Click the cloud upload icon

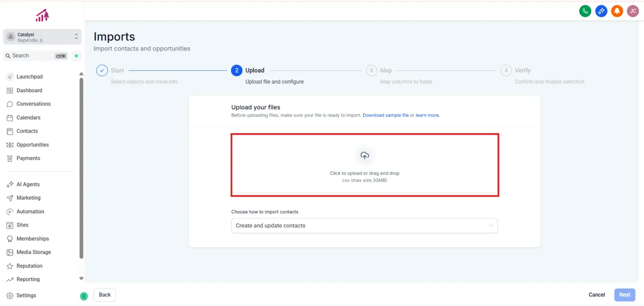(x=365, y=156)
